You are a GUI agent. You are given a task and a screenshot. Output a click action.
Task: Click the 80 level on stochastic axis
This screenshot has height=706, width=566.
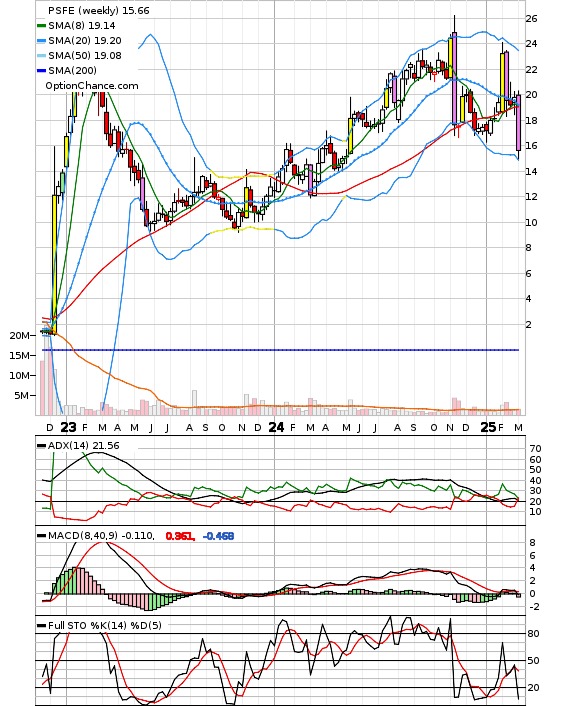(533, 634)
